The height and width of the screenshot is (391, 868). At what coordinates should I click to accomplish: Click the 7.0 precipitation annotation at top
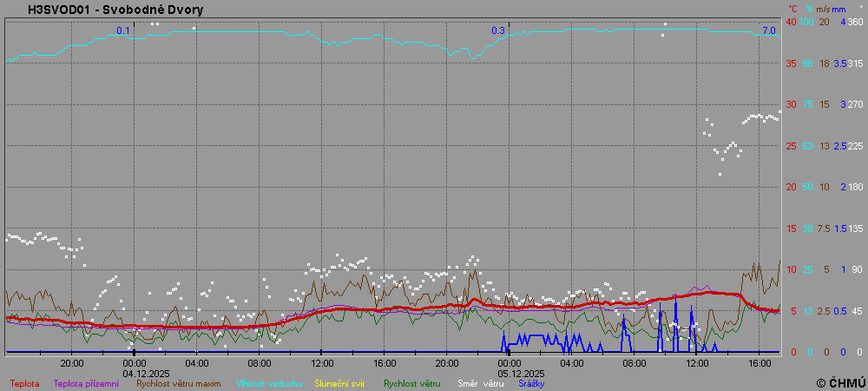point(768,31)
